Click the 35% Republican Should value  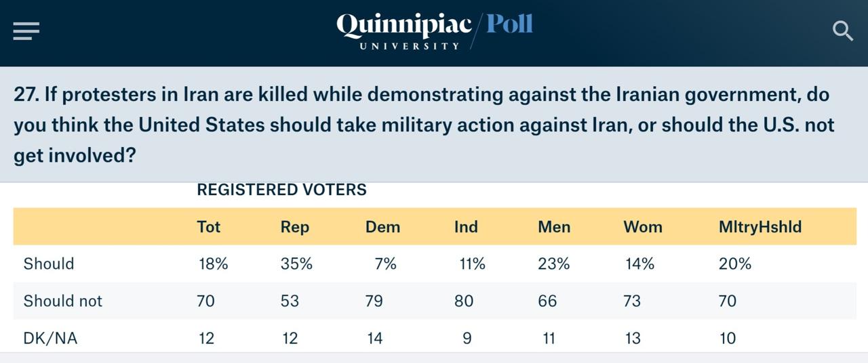(296, 263)
